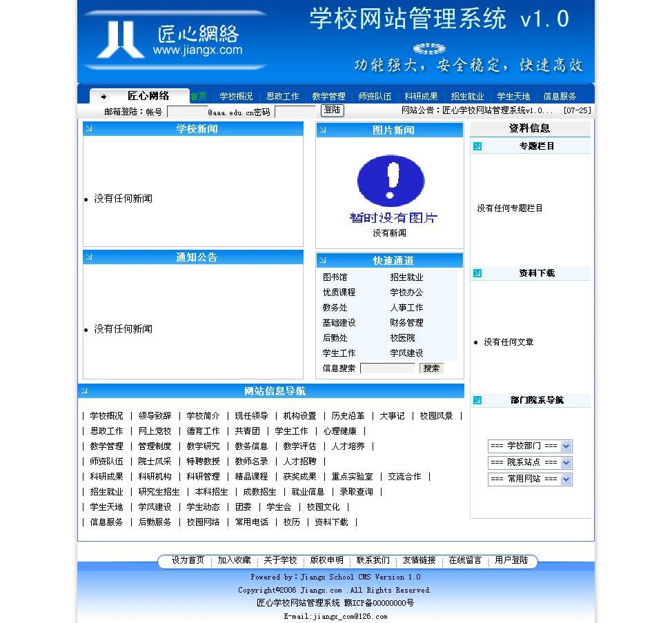The height and width of the screenshot is (623, 672).
Task: Open 图书馆 quick link
Action: pos(335,277)
